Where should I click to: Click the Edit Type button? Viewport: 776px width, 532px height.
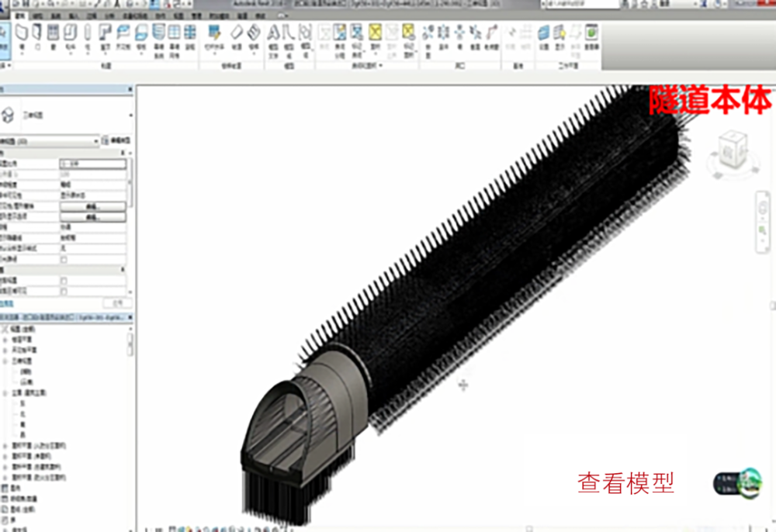coord(117,141)
